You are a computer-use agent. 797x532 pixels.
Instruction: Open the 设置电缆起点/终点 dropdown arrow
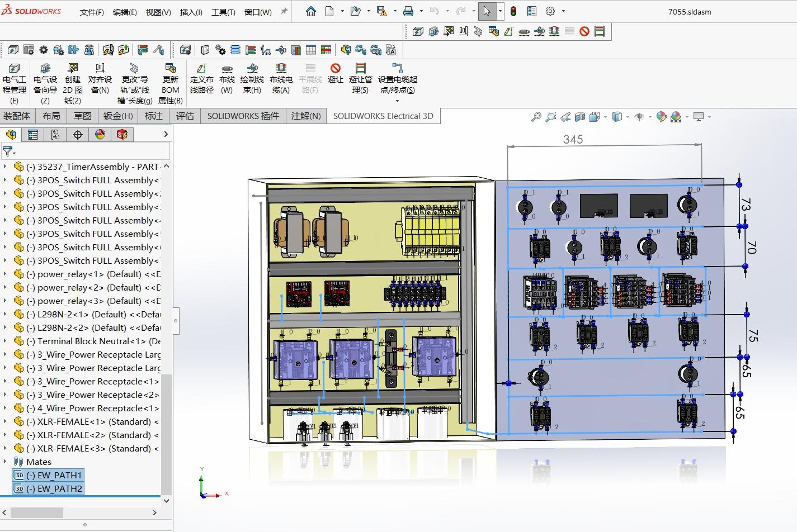397,101
